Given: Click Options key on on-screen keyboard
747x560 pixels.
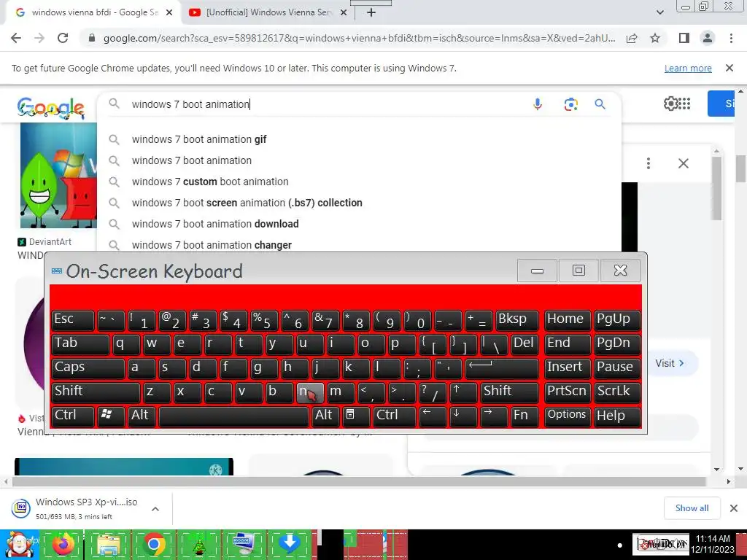Looking at the screenshot, I should [x=567, y=415].
